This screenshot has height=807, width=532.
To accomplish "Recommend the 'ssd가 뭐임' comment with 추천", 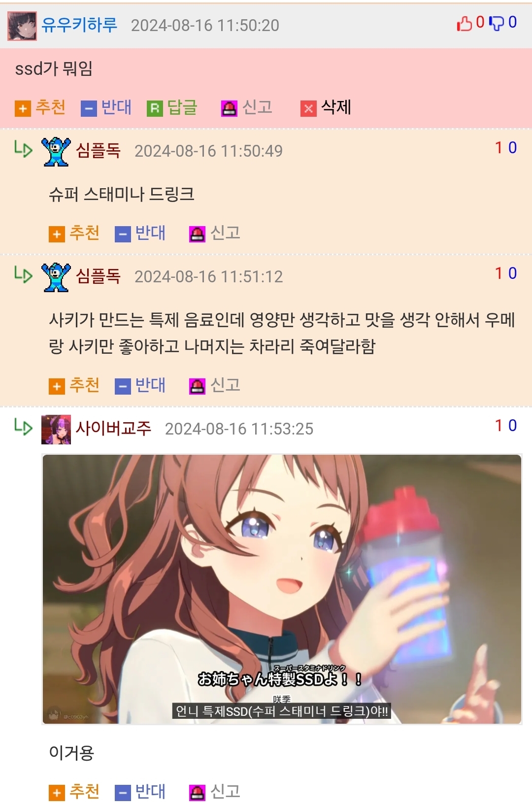I will coord(40,107).
